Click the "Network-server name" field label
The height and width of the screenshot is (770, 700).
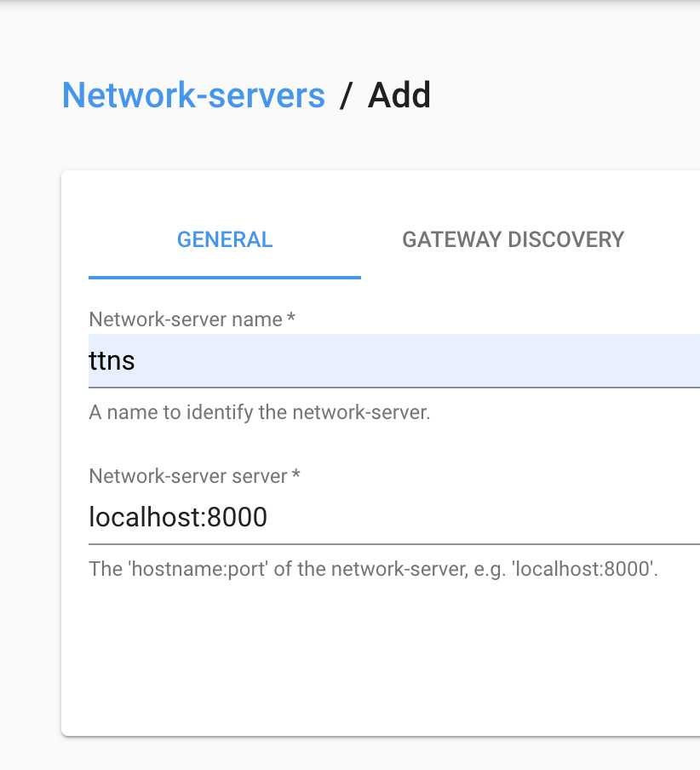click(x=185, y=319)
